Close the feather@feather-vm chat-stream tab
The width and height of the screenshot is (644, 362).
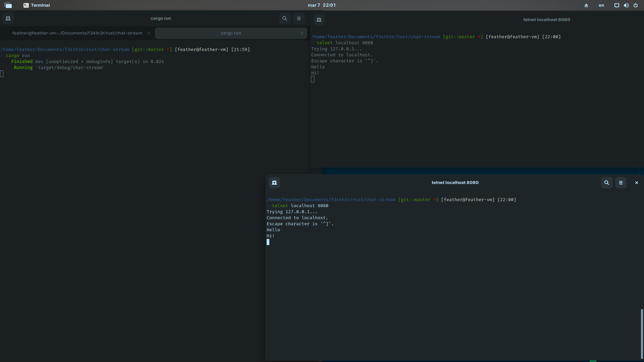pos(149,33)
